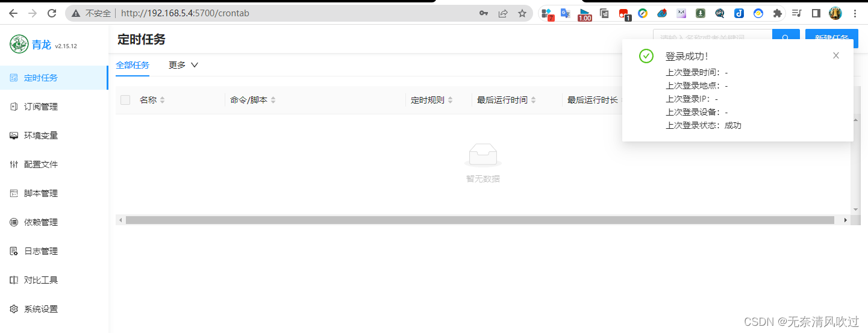Open the purple face extension icon
The width and height of the screenshot is (868, 333).
coord(681,13)
